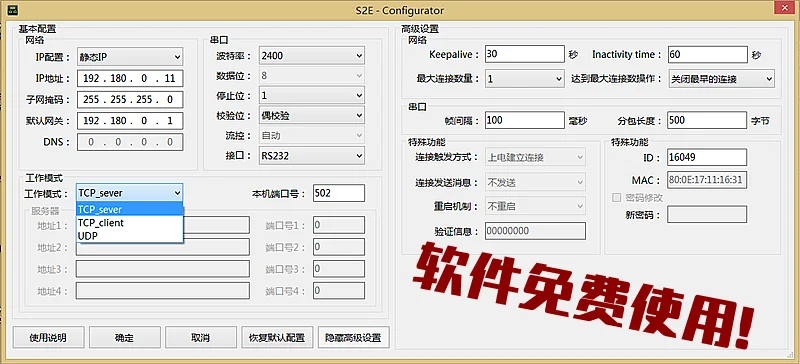Click the 默认网关 input field

130,121
